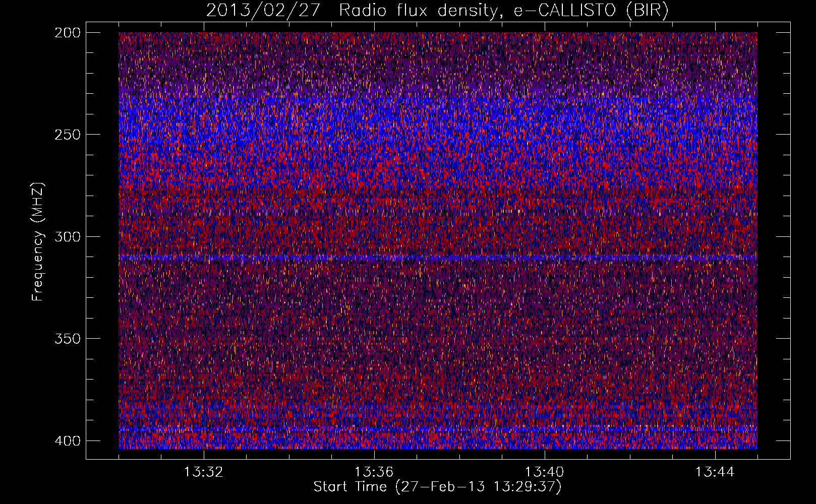Viewport: 816px width, 504px height.
Task: Click the '13:40' time axis label
Action: 544,472
